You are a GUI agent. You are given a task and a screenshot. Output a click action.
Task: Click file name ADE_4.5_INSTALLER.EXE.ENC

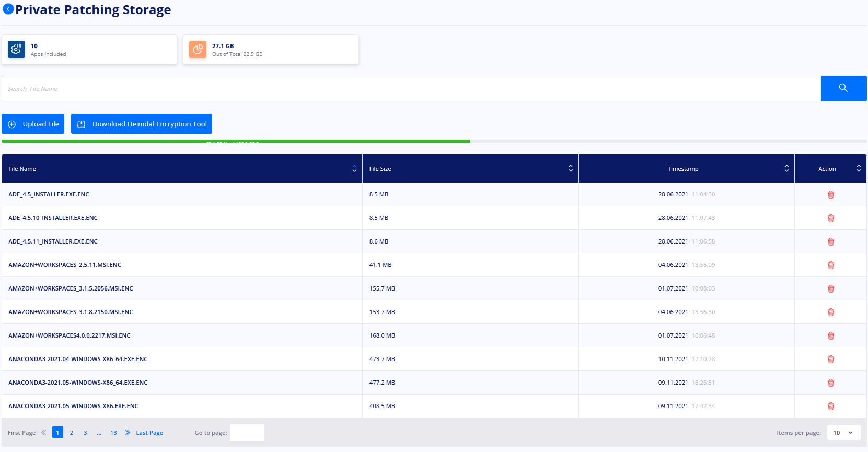49,194
